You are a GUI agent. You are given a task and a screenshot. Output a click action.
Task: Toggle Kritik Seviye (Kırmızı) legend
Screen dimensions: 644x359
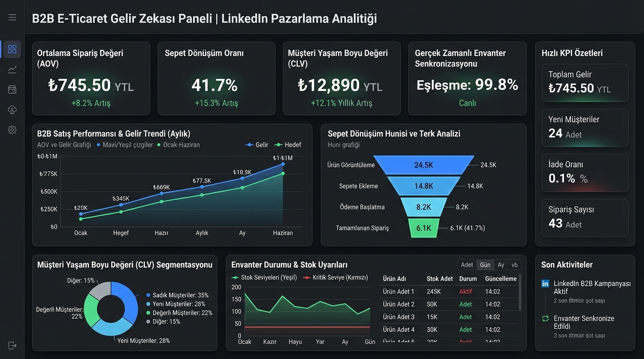pyautogui.click(x=336, y=277)
